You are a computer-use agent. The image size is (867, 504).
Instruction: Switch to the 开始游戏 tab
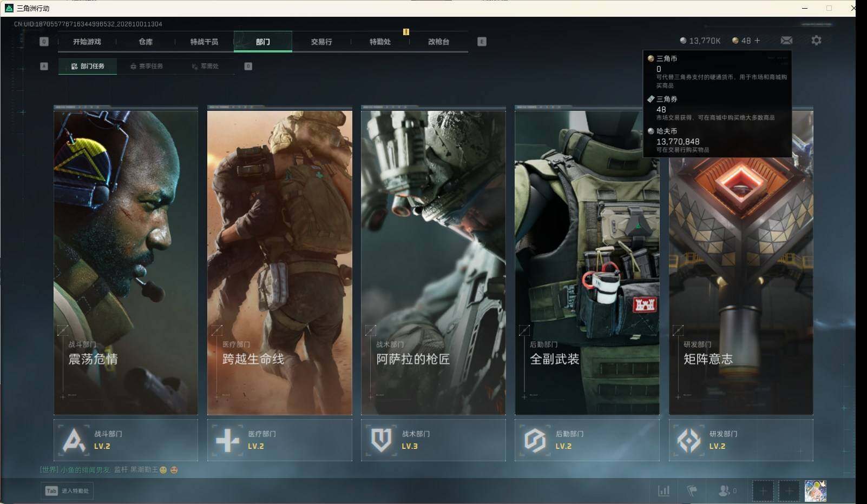pos(87,42)
